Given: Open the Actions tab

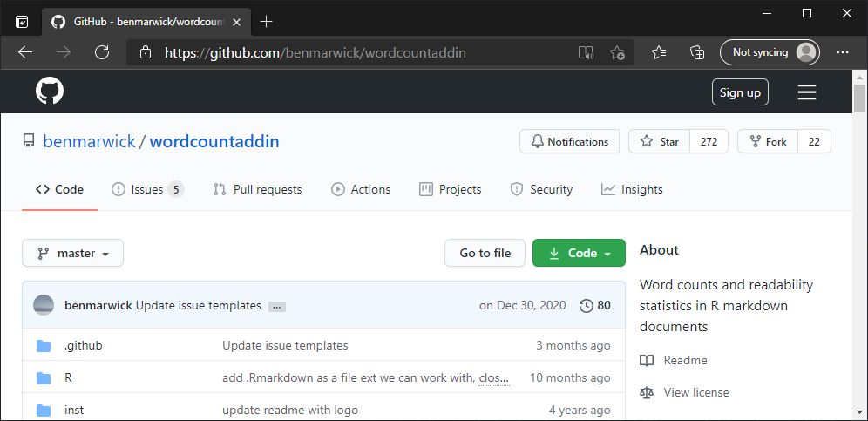Looking at the screenshot, I should (361, 189).
